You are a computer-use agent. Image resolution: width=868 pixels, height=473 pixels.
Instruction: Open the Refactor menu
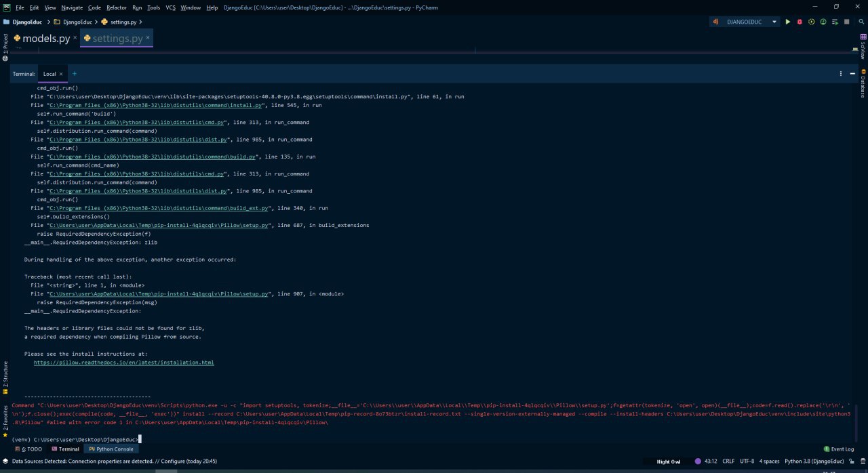[117, 7]
